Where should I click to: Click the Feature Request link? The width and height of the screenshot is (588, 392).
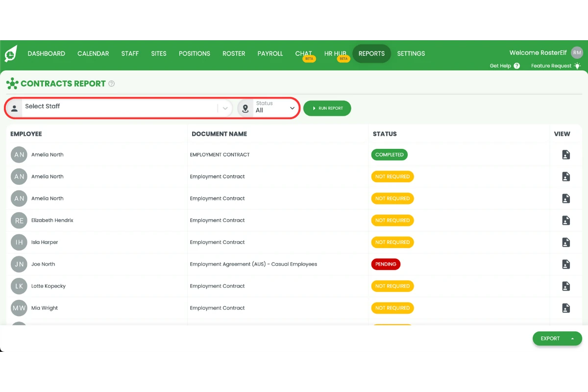point(551,66)
